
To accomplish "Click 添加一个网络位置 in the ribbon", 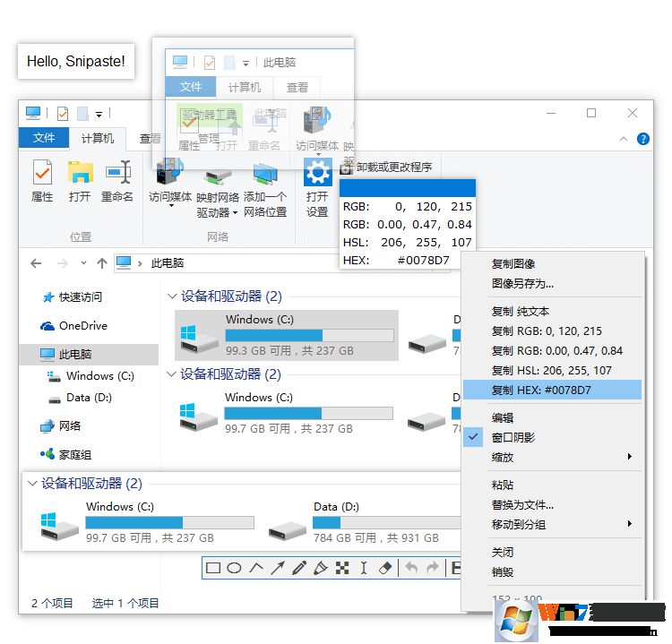I will pyautogui.click(x=265, y=191).
